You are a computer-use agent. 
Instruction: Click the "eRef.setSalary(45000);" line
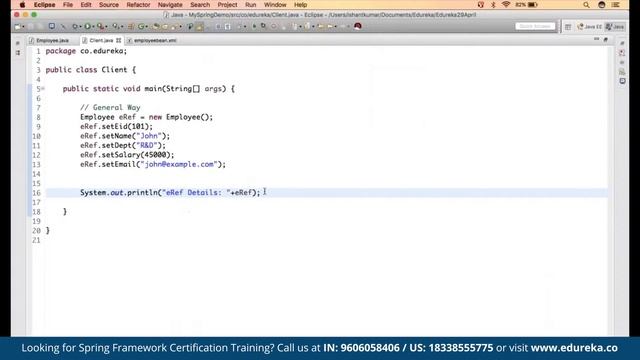point(127,155)
